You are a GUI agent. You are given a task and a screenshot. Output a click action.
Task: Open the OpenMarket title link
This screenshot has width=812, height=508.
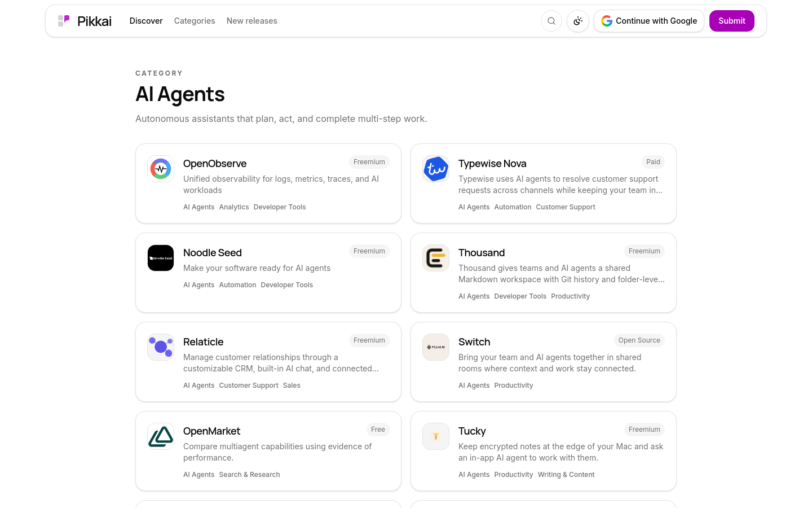point(211,431)
